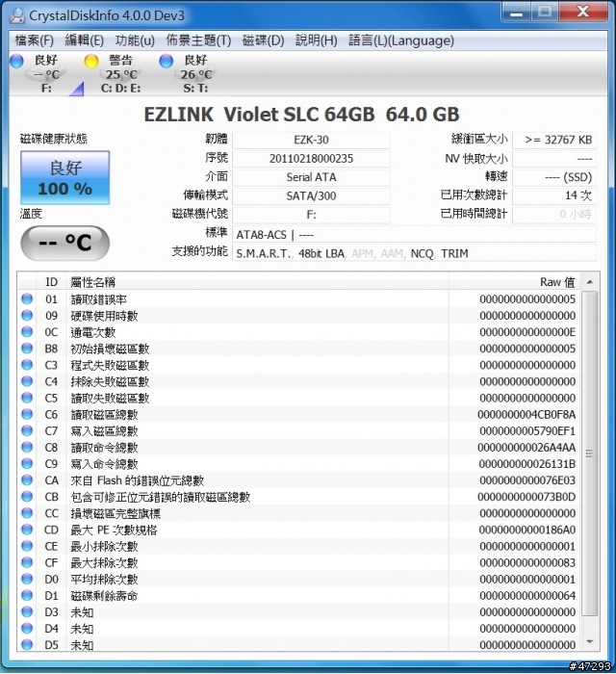Click the attribute name 最大 PE 次數規格
This screenshot has width=616, height=674.
pos(114,530)
